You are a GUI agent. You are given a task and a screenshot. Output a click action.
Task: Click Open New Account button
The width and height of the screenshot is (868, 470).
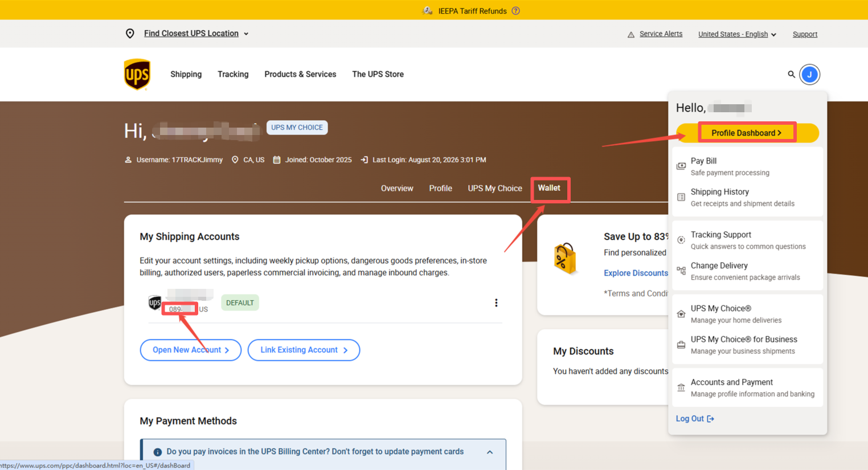tap(191, 350)
